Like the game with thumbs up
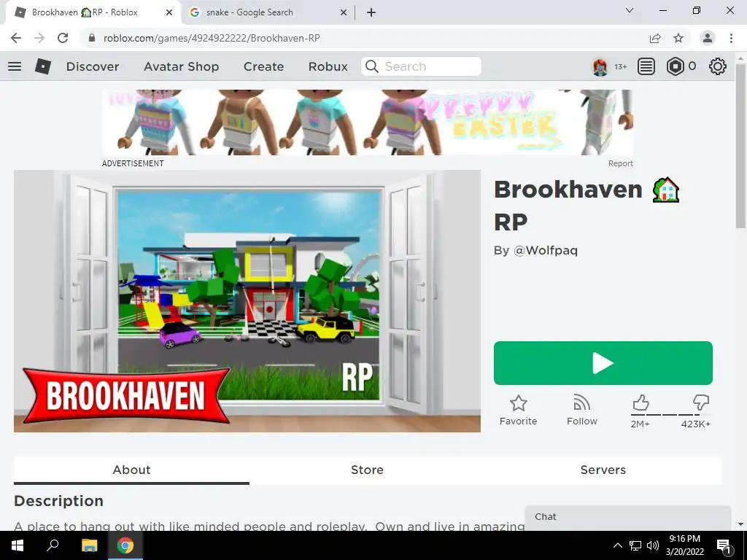Image resolution: width=747 pixels, height=560 pixels. [x=640, y=403]
